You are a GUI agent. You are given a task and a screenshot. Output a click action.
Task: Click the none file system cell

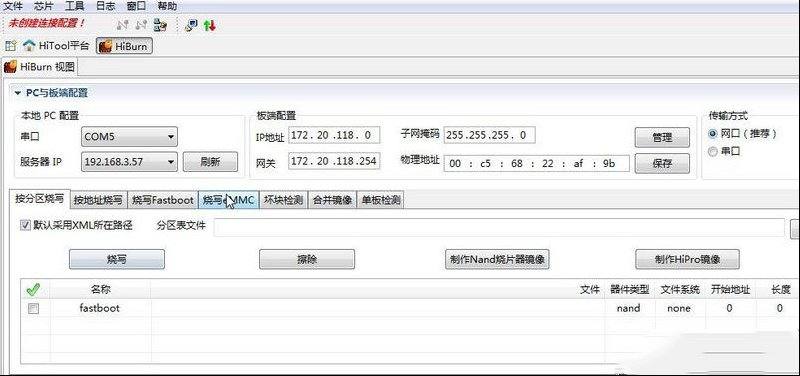point(679,308)
